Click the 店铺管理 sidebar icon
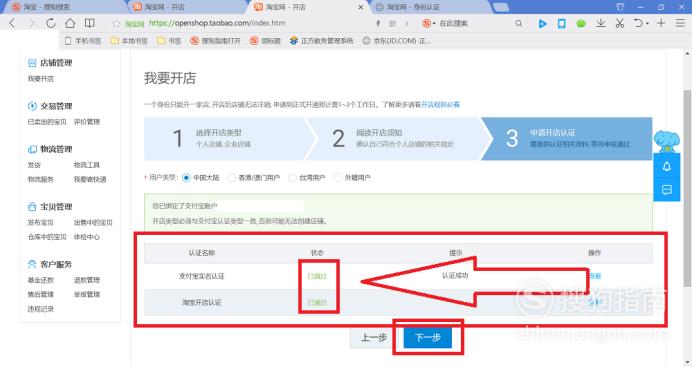Screen dimensions: 692x367 32,63
